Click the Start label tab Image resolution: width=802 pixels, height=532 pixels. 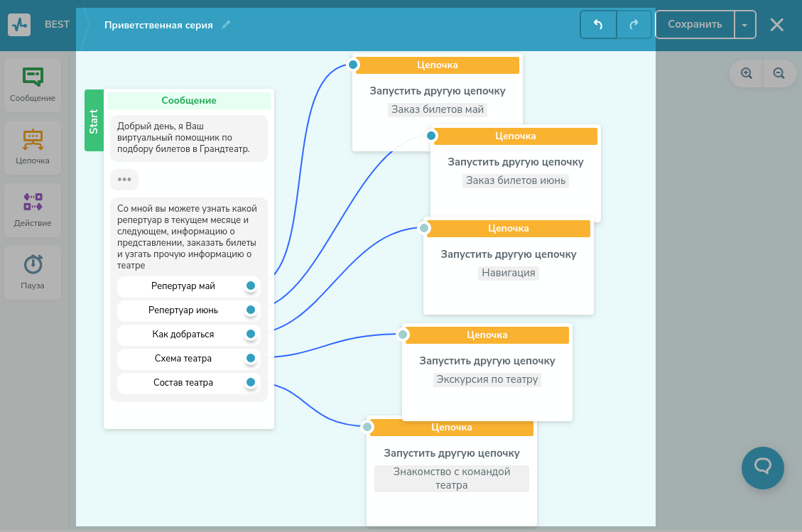coord(94,120)
